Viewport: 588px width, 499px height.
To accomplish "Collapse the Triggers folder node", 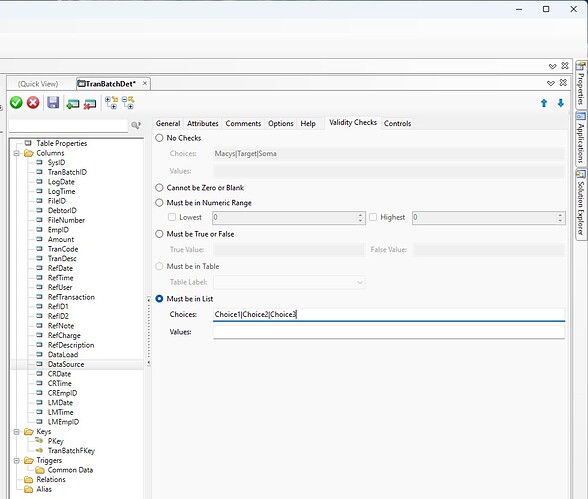I will (16, 461).
